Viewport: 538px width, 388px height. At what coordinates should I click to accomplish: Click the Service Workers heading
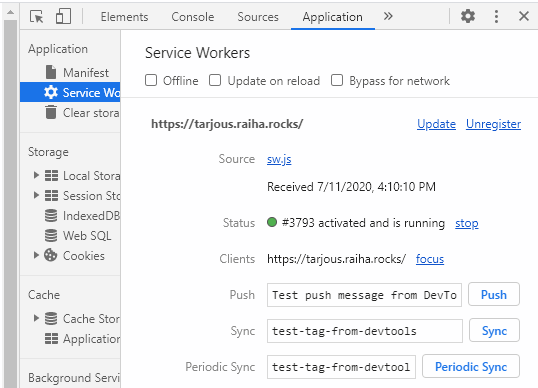click(x=197, y=53)
